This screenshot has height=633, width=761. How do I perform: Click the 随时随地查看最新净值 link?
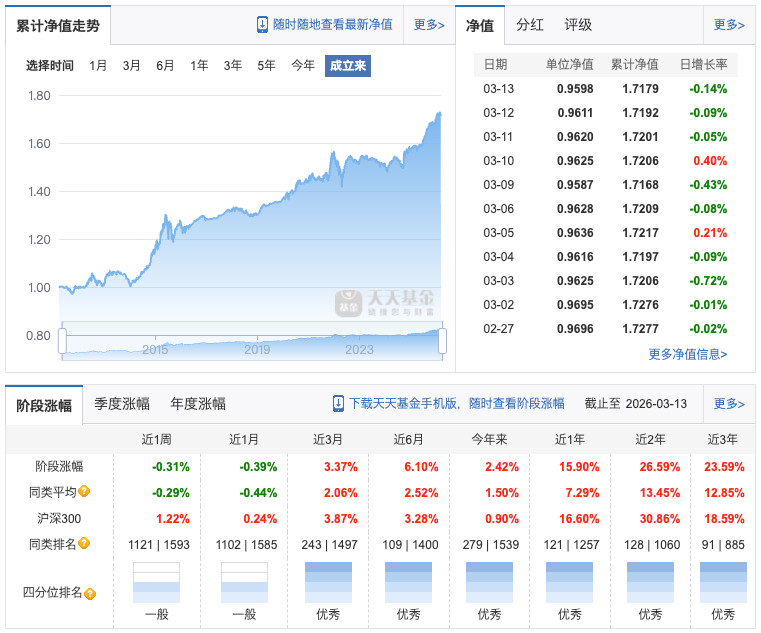(332, 25)
